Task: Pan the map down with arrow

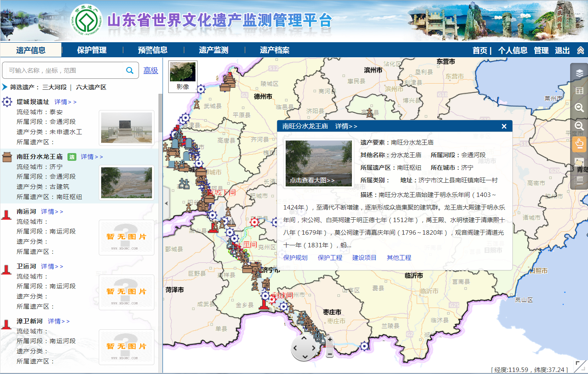Action: (x=304, y=357)
